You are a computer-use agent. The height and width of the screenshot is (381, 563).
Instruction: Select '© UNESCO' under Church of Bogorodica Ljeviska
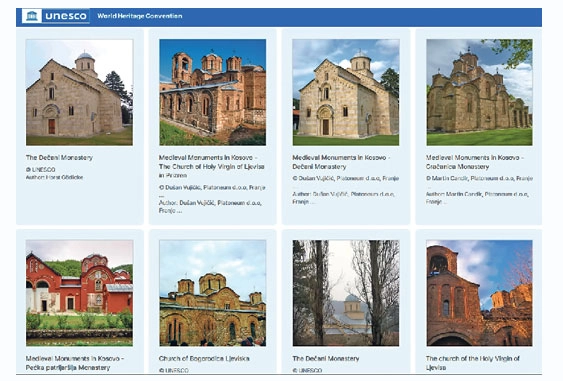coord(174,370)
